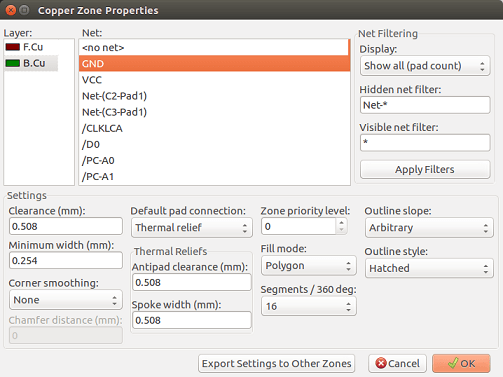Viewport: 503px width, 377px height.
Task: Apply the net filters
Action: click(x=425, y=169)
